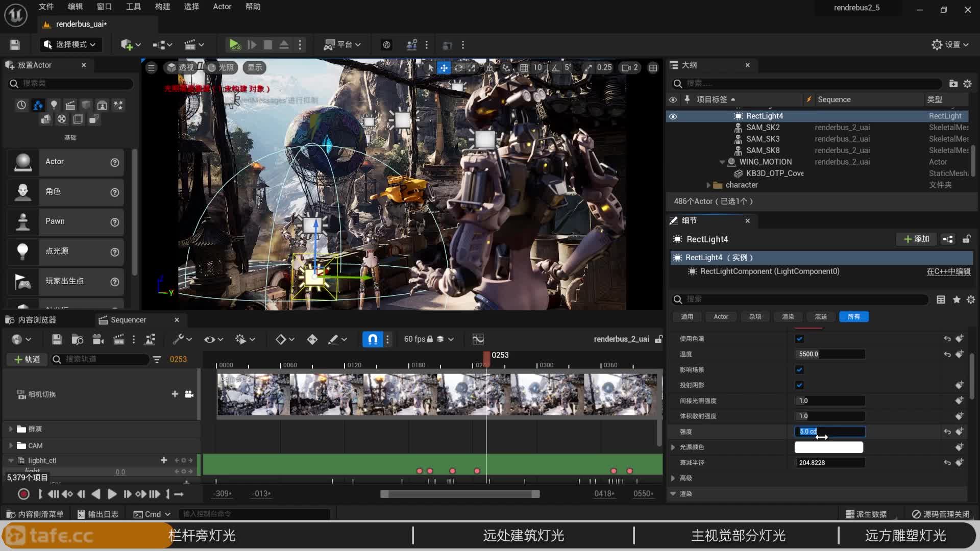Select the Scale gizmo tool in viewport
The image size is (980, 551).
coord(472,67)
